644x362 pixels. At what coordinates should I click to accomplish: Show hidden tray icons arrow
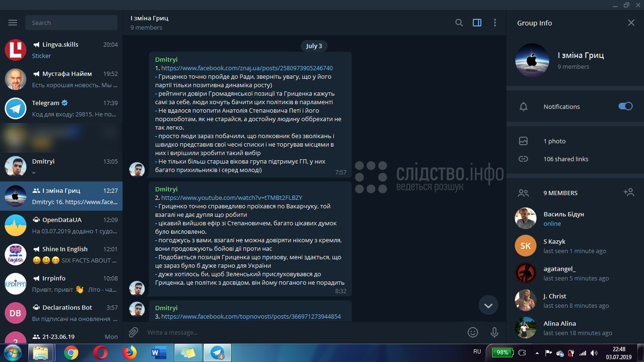tap(537, 353)
